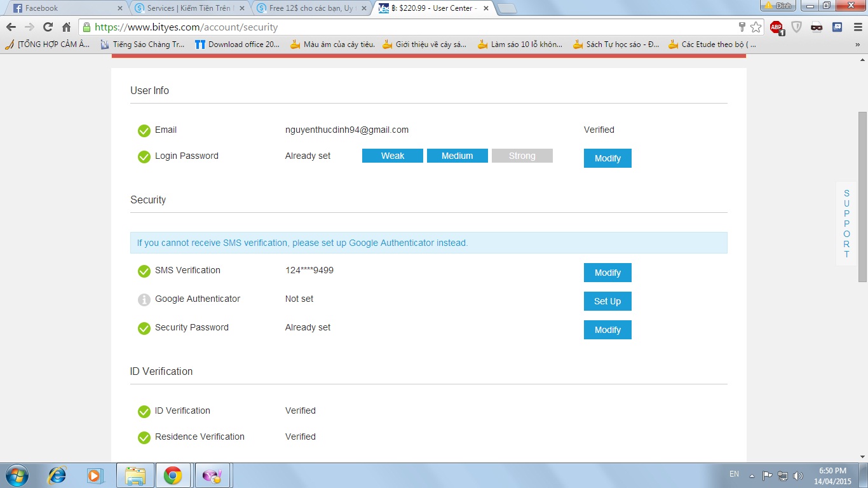Click the email nguyenthucdinh94@gmail.com

[347, 130]
